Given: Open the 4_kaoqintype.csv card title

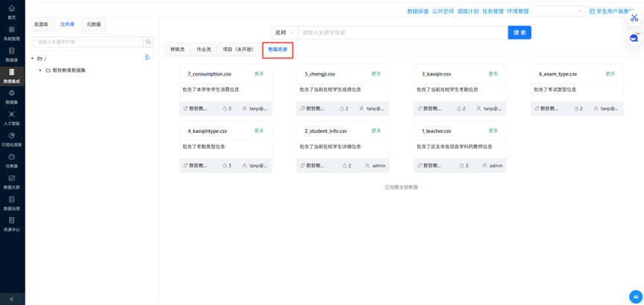Looking at the screenshot, I should 208,131.
